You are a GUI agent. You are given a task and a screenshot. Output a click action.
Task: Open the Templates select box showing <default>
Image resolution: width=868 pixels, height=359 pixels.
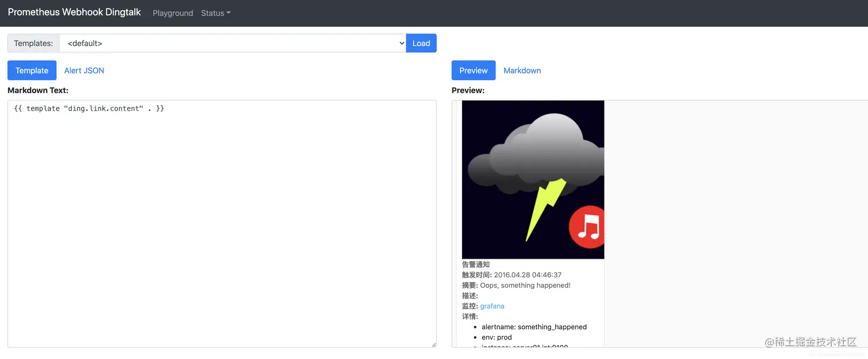coord(232,43)
